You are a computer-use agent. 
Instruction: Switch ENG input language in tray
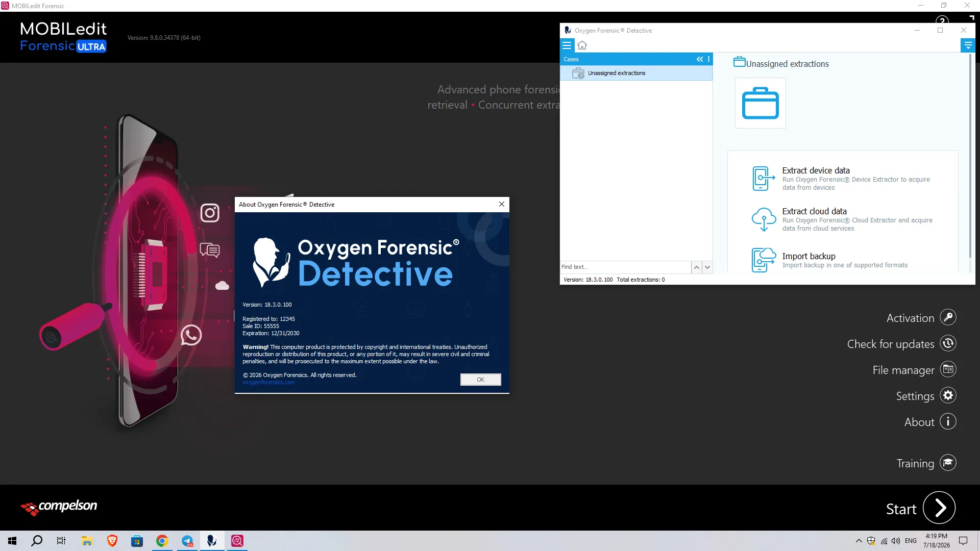911,541
